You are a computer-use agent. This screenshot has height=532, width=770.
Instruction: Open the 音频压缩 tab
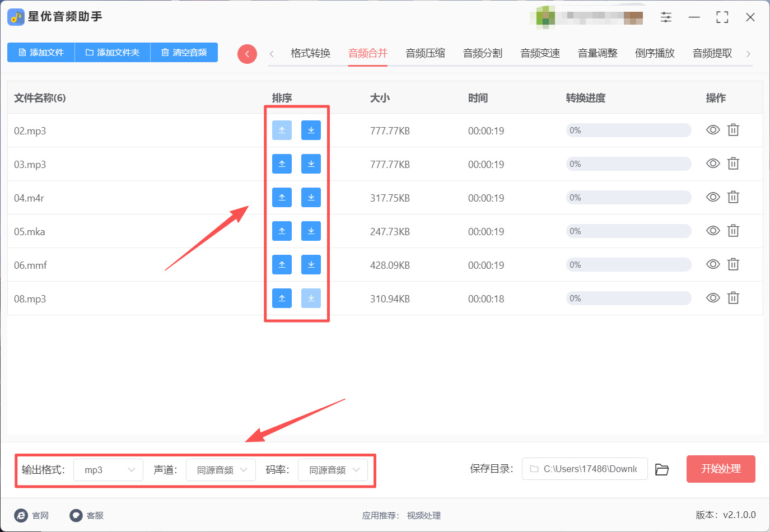pos(425,53)
